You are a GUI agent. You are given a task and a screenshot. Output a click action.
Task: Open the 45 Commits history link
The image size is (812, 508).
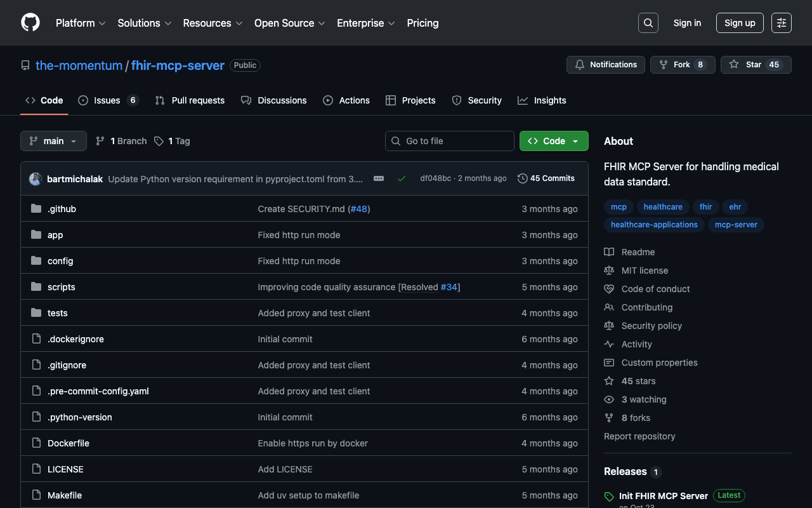pos(546,178)
